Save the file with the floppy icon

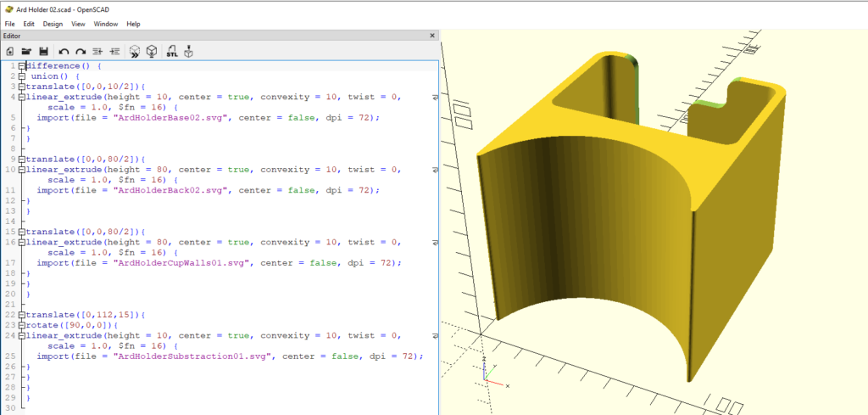coord(44,52)
